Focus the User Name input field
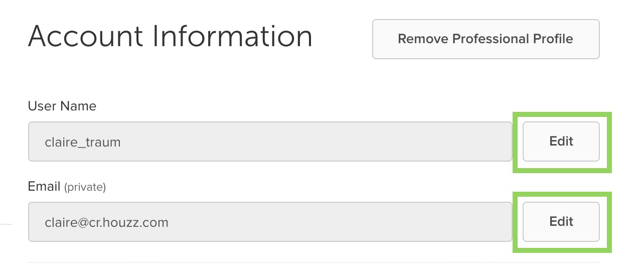Viewport: 644px width, 276px height. 270,142
